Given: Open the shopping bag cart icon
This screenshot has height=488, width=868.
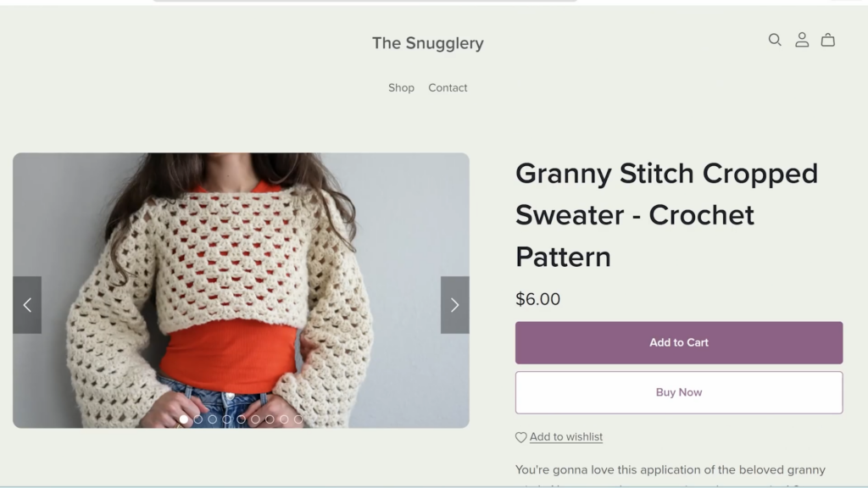Looking at the screenshot, I should point(827,40).
